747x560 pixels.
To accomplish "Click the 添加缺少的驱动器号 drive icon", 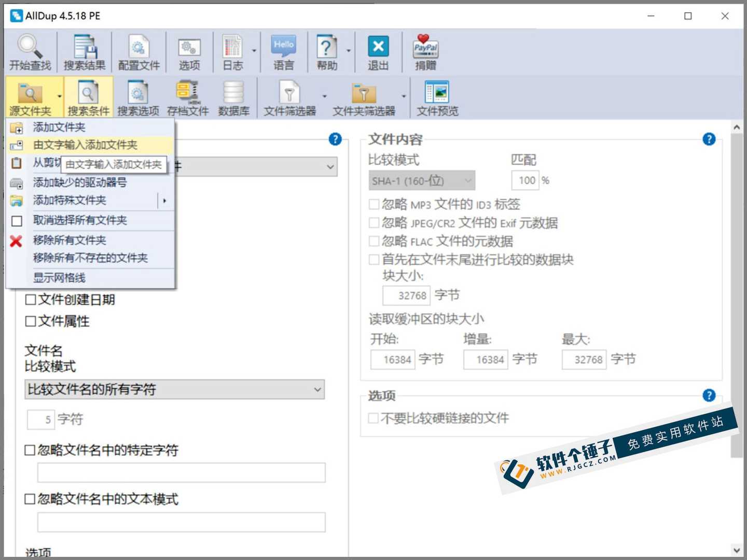I will coord(17,183).
